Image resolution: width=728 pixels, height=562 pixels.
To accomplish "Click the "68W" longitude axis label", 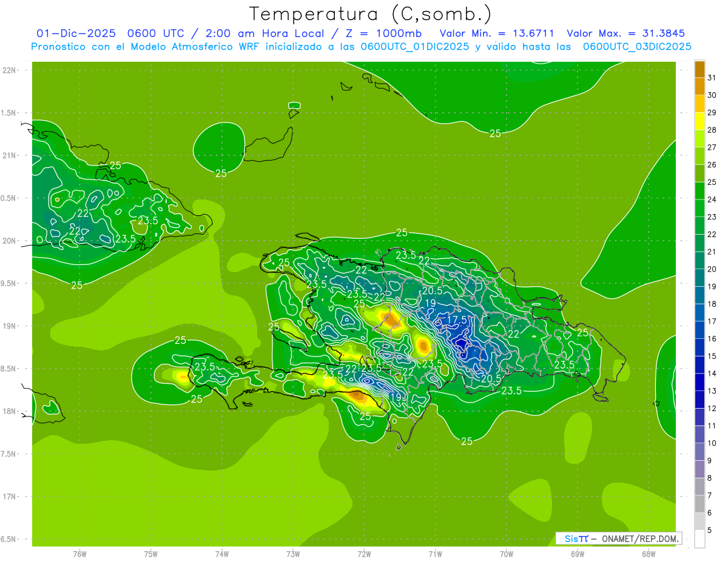I will point(649,554).
